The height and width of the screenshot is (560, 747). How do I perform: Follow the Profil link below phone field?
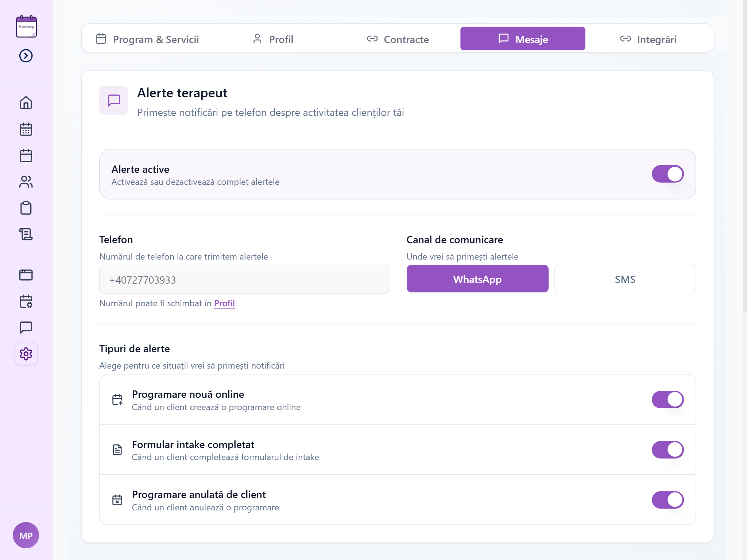tap(224, 303)
